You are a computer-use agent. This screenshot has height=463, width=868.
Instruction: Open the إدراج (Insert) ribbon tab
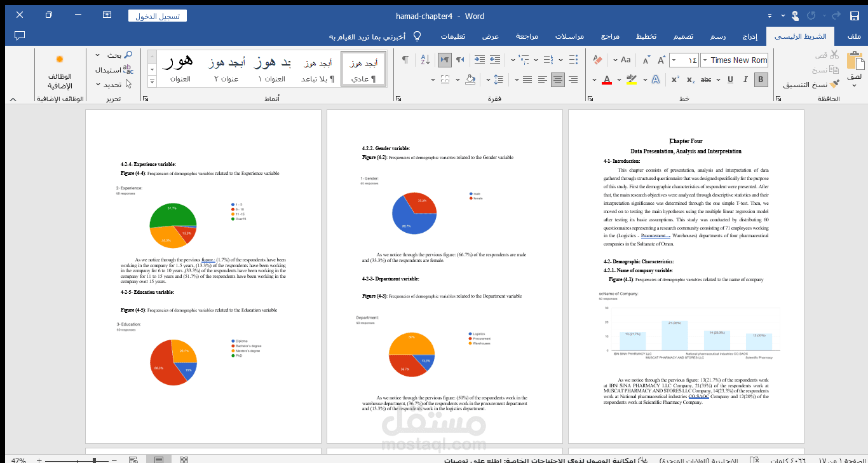tap(750, 36)
